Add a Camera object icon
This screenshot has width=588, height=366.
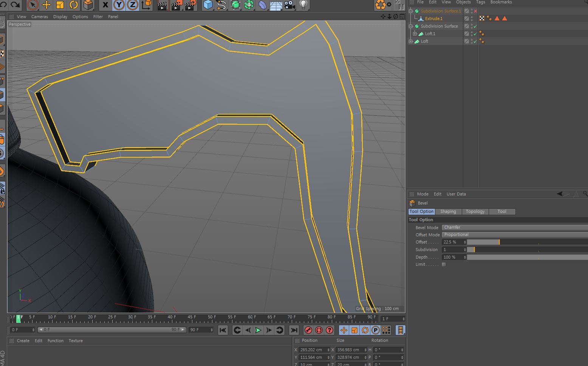290,5
